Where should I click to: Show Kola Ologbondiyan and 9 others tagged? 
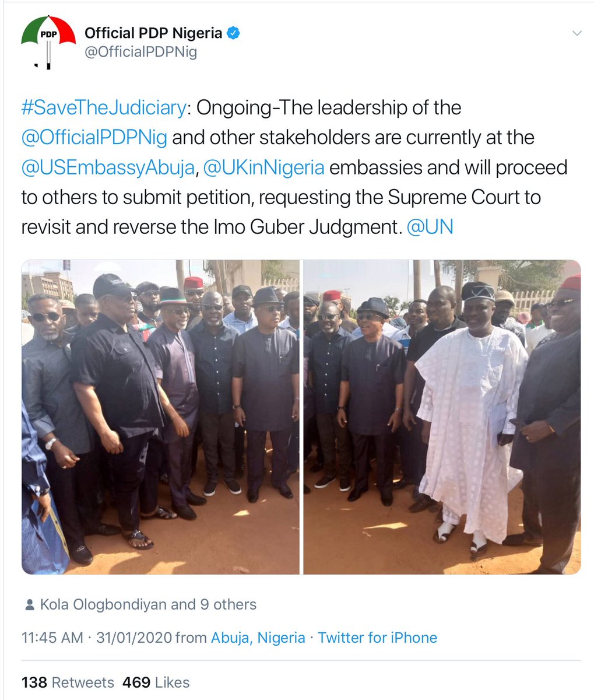pyautogui.click(x=148, y=604)
